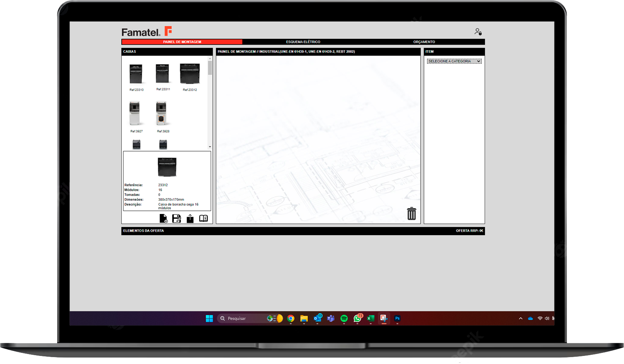624x364 pixels.
Task: Click the trash bin in assembly panel
Action: coord(411,214)
